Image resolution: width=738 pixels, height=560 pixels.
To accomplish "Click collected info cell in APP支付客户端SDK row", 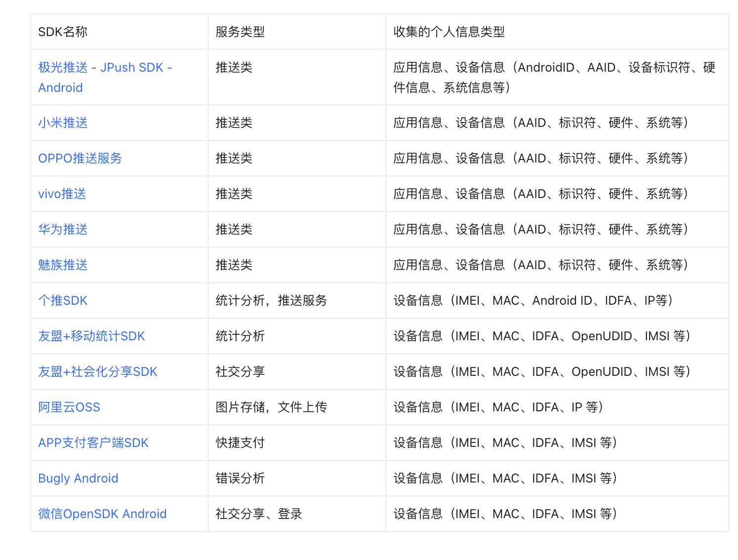I will coord(557,442).
